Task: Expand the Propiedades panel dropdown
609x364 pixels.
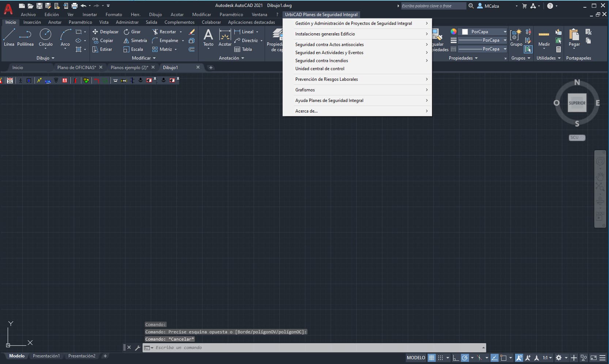Action: coord(463,58)
